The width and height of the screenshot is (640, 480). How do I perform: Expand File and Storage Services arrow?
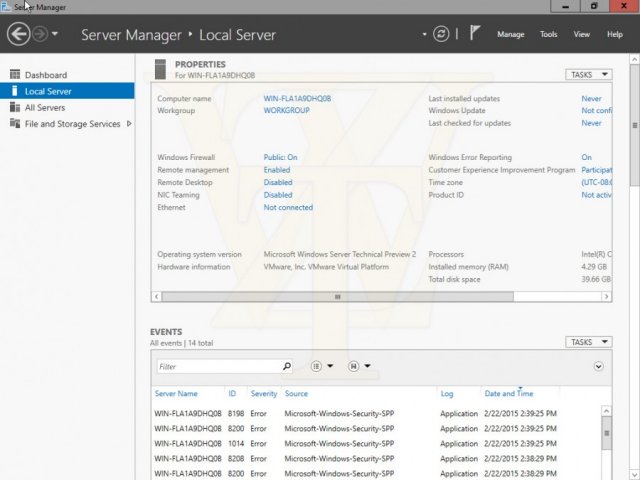(x=129, y=123)
